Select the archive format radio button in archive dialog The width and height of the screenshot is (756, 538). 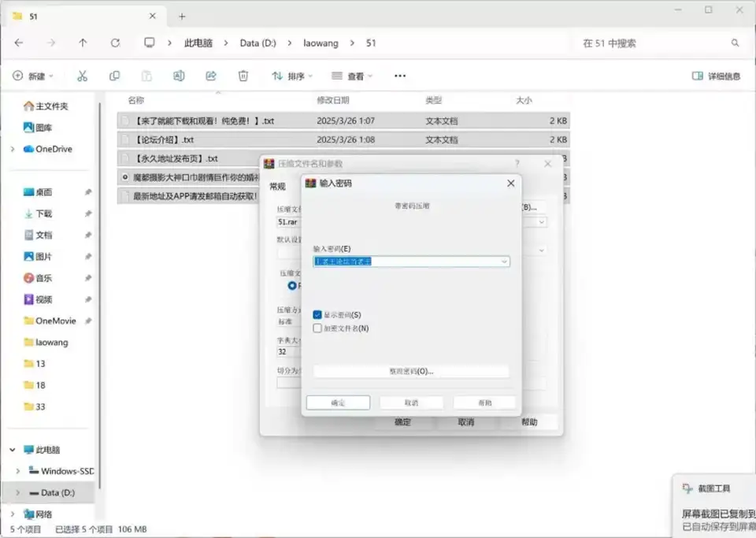[291, 286]
